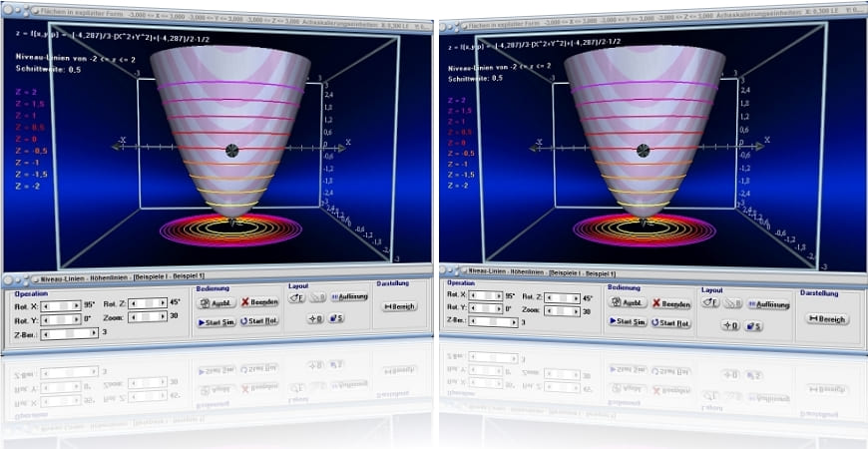Click Rot. X slider track, left window
This screenshot has width=868, height=449.
[x=61, y=305]
